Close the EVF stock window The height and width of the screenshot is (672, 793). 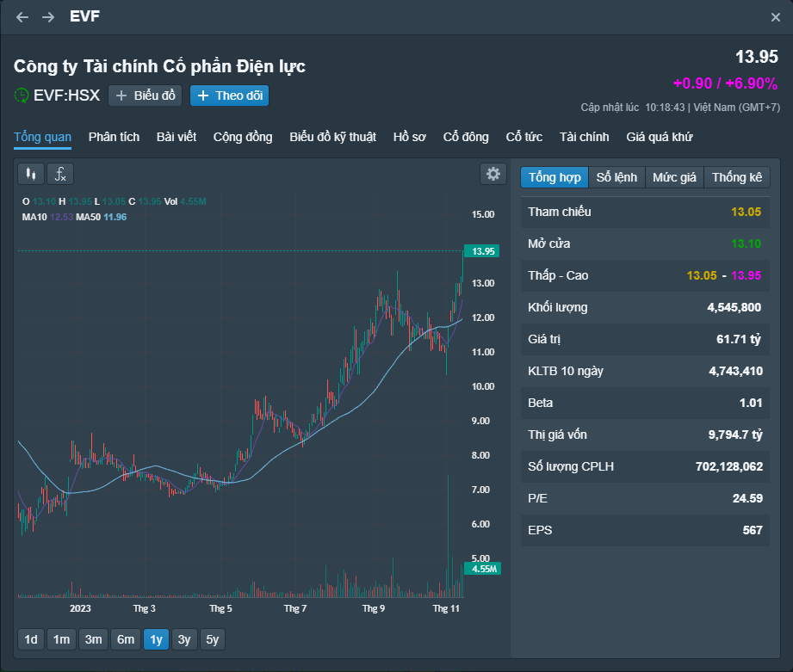pyautogui.click(x=775, y=17)
